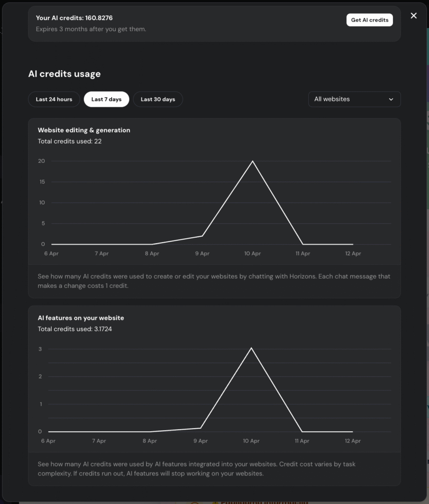The width and height of the screenshot is (429, 504).
Task: Select the Last 7 days filter
Action: click(106, 99)
